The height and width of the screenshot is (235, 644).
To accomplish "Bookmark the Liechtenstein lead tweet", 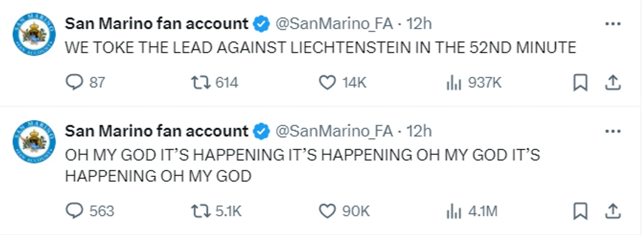I will [580, 83].
